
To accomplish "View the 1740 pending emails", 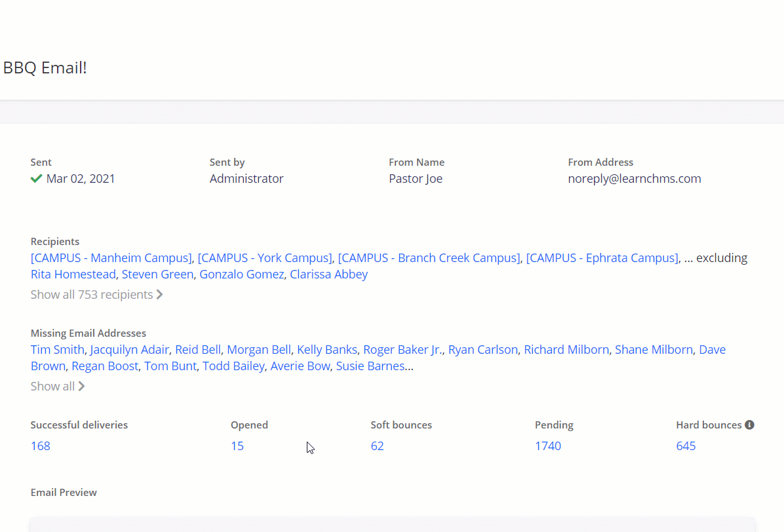I will point(548,446).
